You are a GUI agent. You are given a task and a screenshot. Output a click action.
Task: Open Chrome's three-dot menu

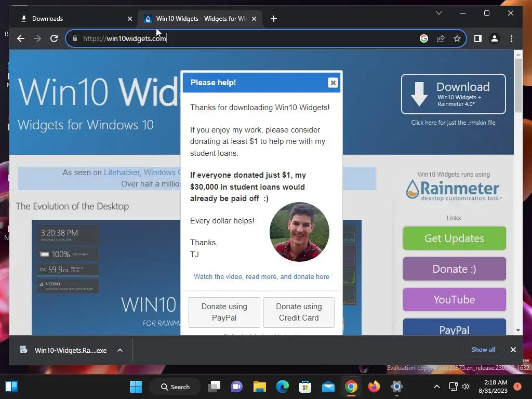click(511, 38)
